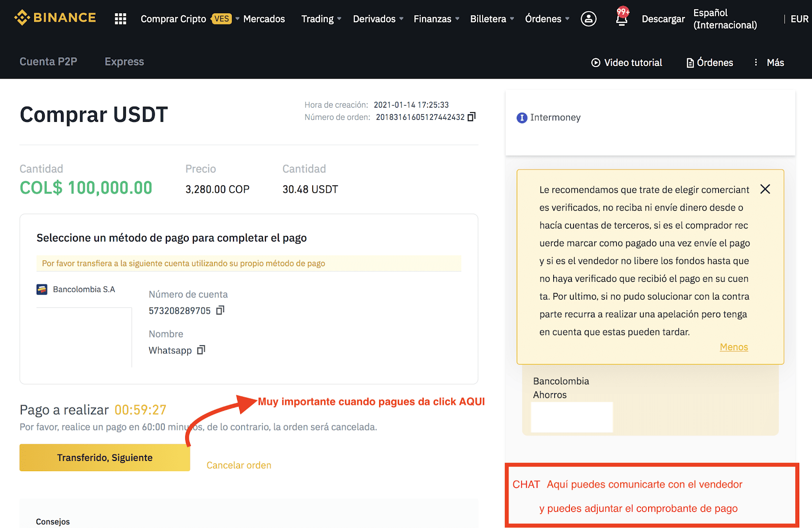Switch to the Express tab
812x528 pixels.
[x=124, y=61]
